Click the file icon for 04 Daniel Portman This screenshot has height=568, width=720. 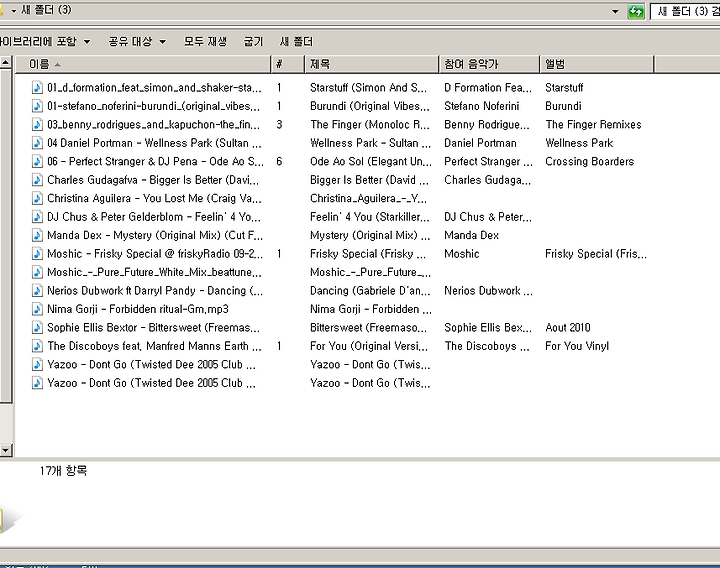pos(37,143)
